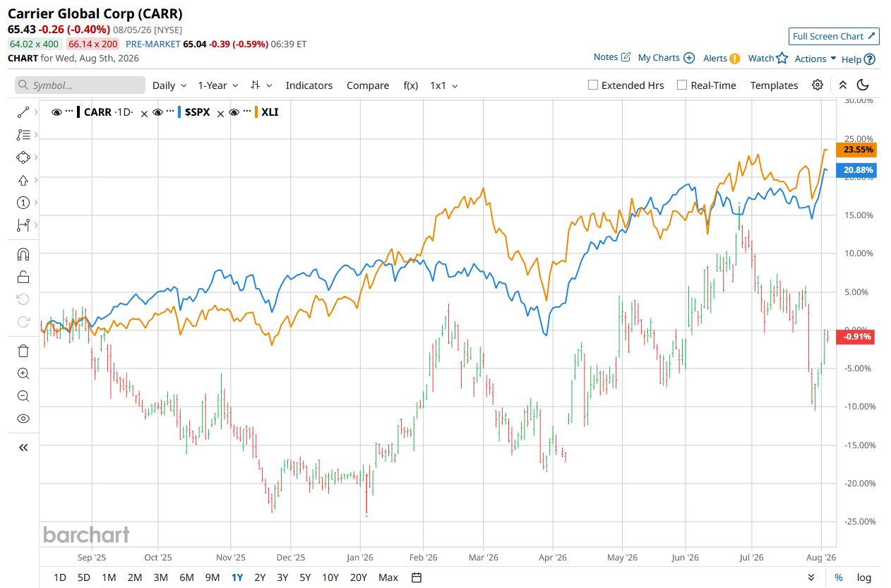This screenshot has width=891, height=588.
Task: Choose the shapes drawing tool
Action: 23,157
